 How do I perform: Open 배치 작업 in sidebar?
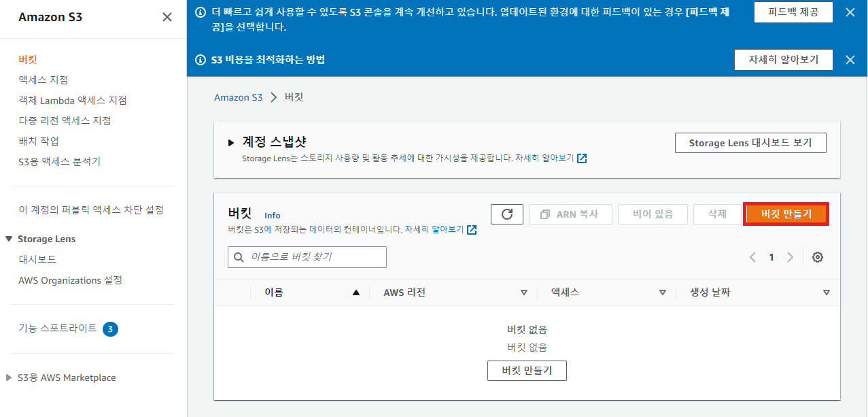pyautogui.click(x=39, y=141)
